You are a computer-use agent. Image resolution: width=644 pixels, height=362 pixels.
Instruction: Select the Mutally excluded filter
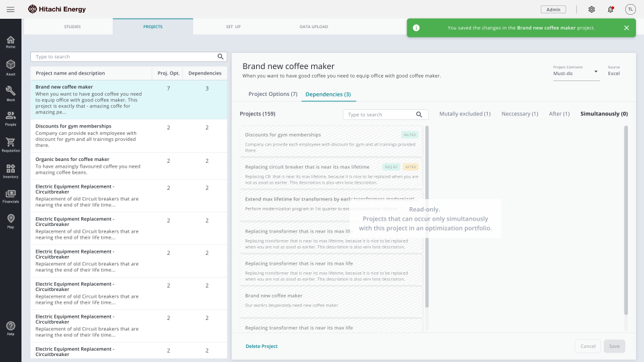coord(465,114)
